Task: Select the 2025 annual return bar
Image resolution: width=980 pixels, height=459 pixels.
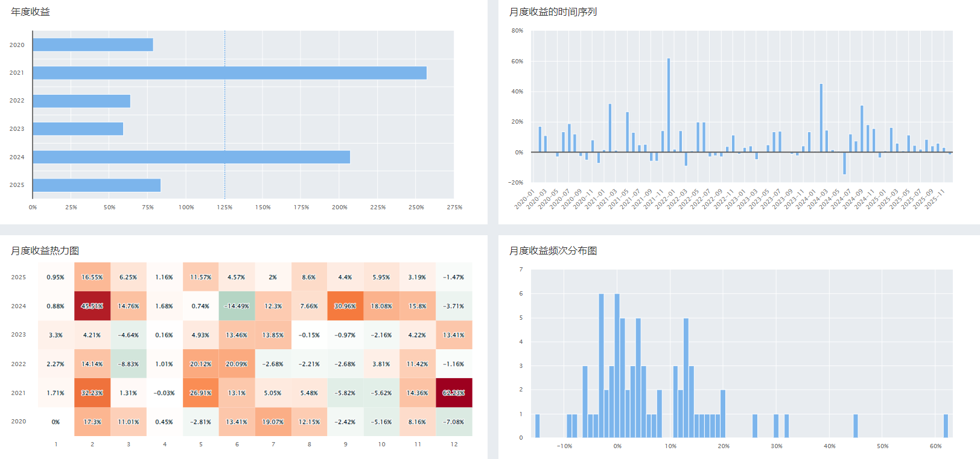Action: click(97, 185)
